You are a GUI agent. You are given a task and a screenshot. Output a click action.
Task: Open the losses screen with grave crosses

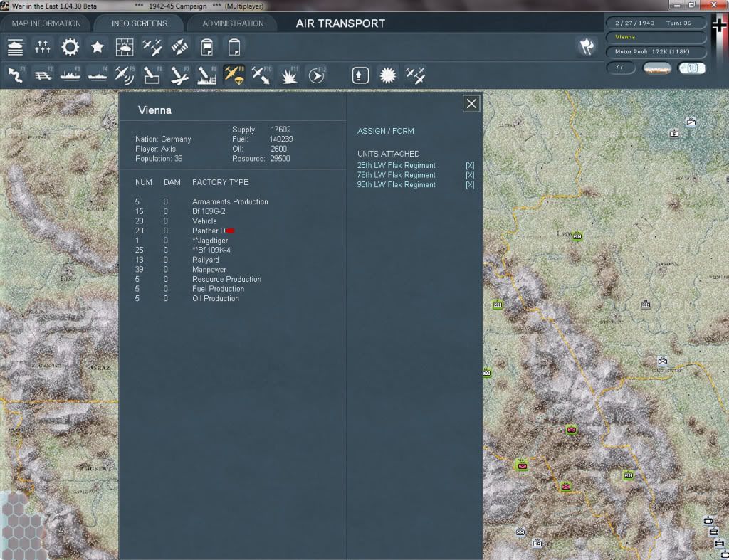coord(42,48)
